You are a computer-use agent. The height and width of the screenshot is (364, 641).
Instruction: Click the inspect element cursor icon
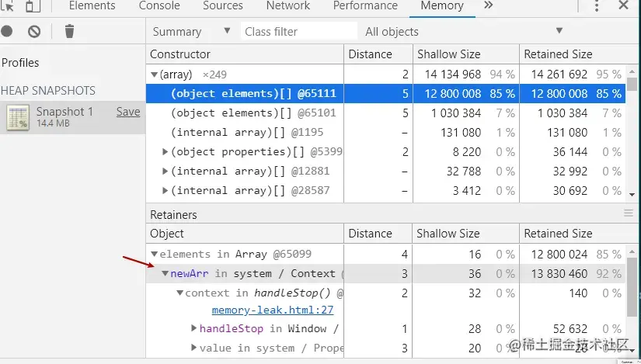tap(8, 5)
